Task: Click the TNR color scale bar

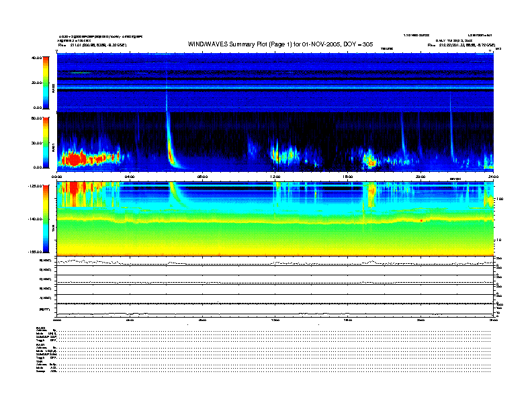Action: pyautogui.click(x=46, y=219)
